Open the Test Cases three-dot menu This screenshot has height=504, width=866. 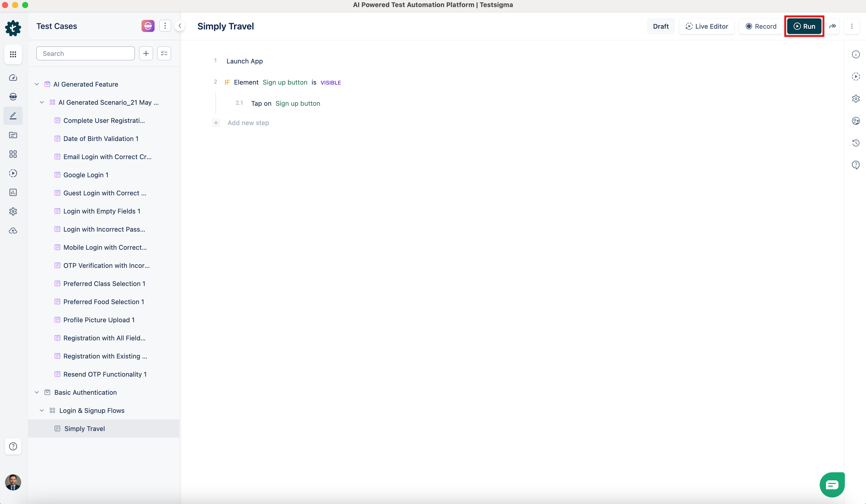tap(165, 26)
